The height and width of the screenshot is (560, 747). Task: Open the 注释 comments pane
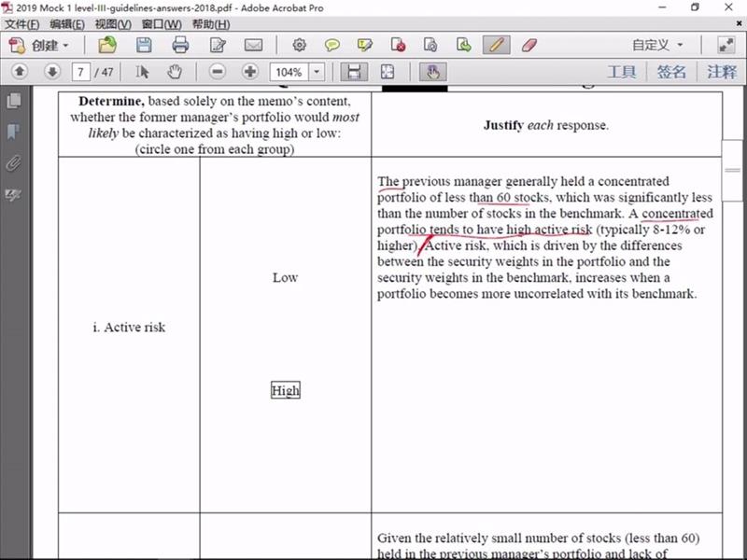pyautogui.click(x=722, y=72)
